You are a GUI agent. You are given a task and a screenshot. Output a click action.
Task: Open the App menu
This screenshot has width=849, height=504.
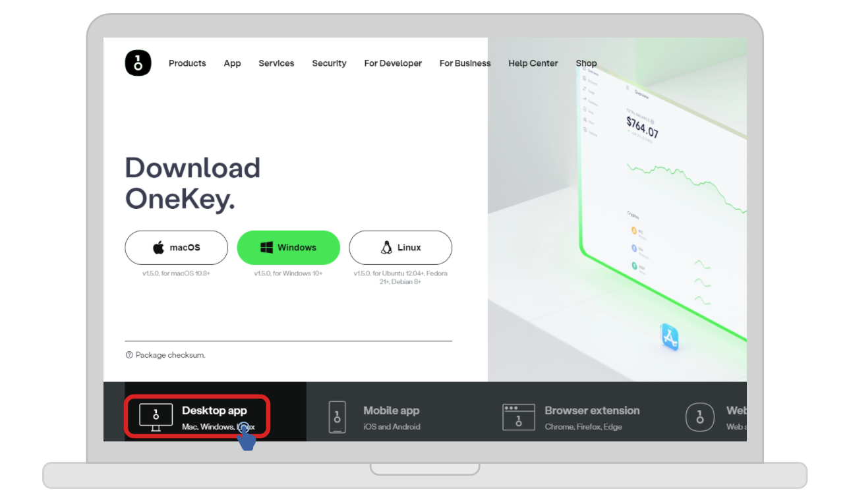pos(232,63)
